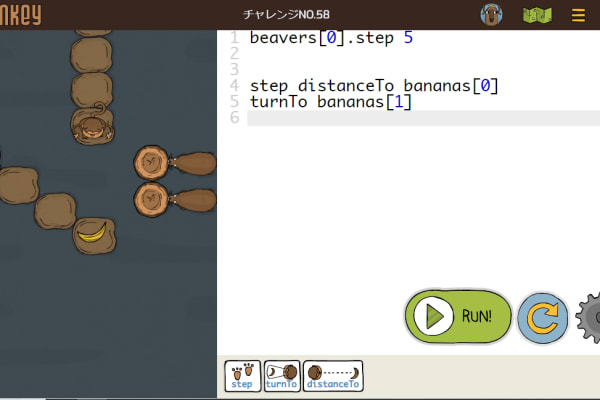The image size is (600, 400).
Task: Click the step distanceTo bananas[0] code line
Action: [373, 86]
